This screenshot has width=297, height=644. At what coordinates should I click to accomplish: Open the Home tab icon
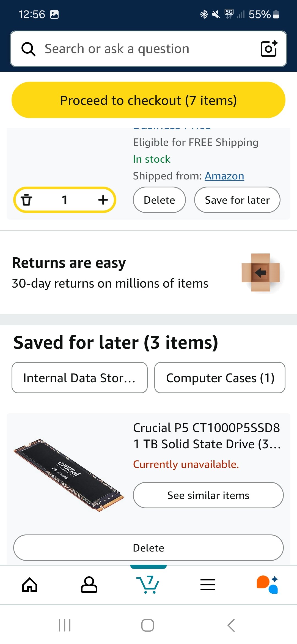tap(30, 585)
